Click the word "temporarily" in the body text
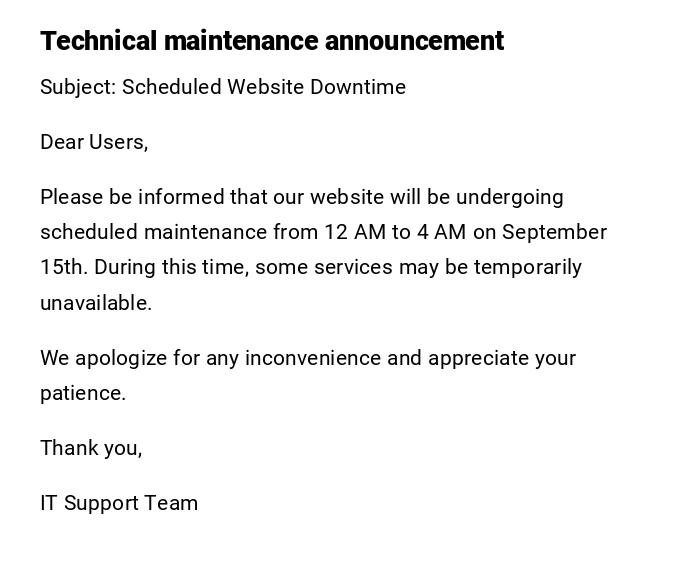700x566 pixels. click(x=528, y=267)
